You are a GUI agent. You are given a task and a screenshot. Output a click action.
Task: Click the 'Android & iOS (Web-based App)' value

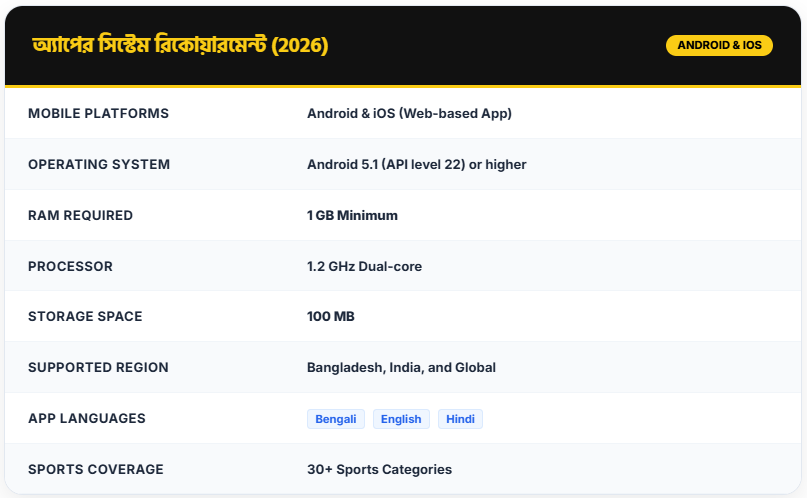[409, 114]
